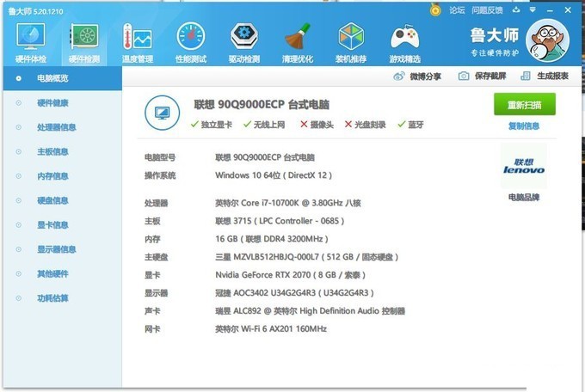
Task: Click 16 GB DDR4 3200MHz memory value
Action: 272,239
